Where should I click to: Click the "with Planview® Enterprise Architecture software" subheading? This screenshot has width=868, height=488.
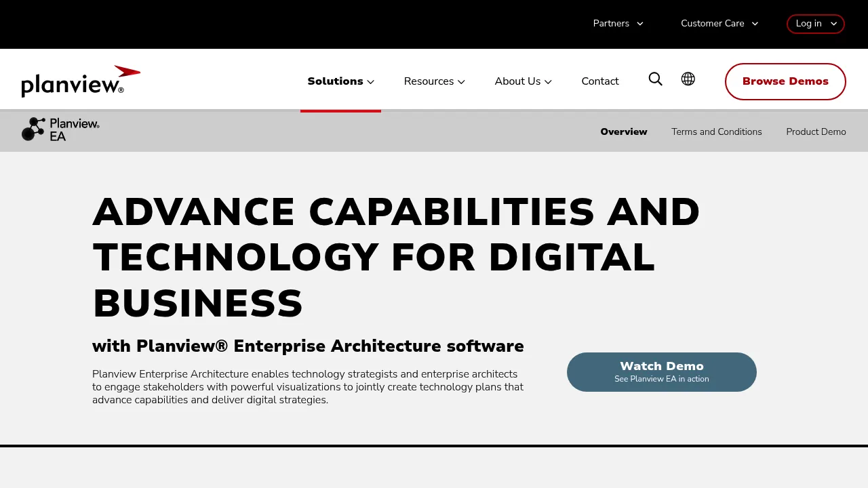click(308, 346)
